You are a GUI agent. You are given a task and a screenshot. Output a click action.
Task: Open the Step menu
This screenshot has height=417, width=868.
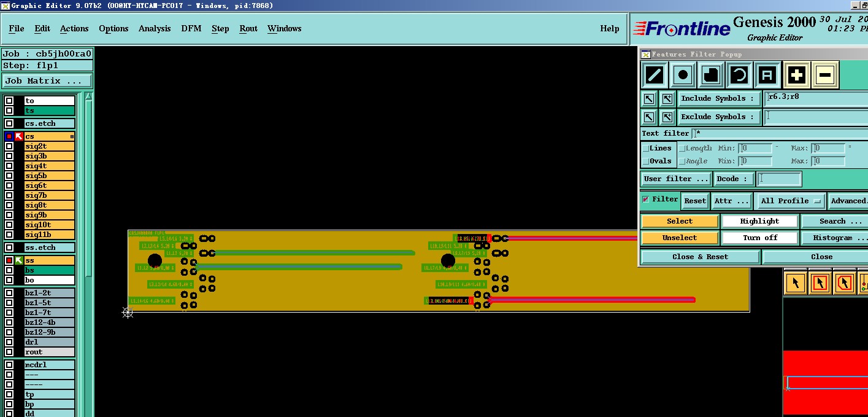[x=220, y=28]
